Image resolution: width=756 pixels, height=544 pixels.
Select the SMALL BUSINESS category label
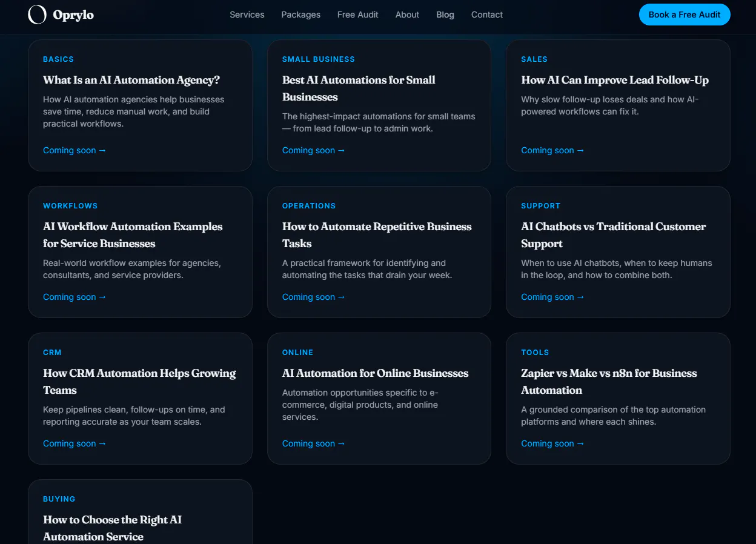point(319,59)
